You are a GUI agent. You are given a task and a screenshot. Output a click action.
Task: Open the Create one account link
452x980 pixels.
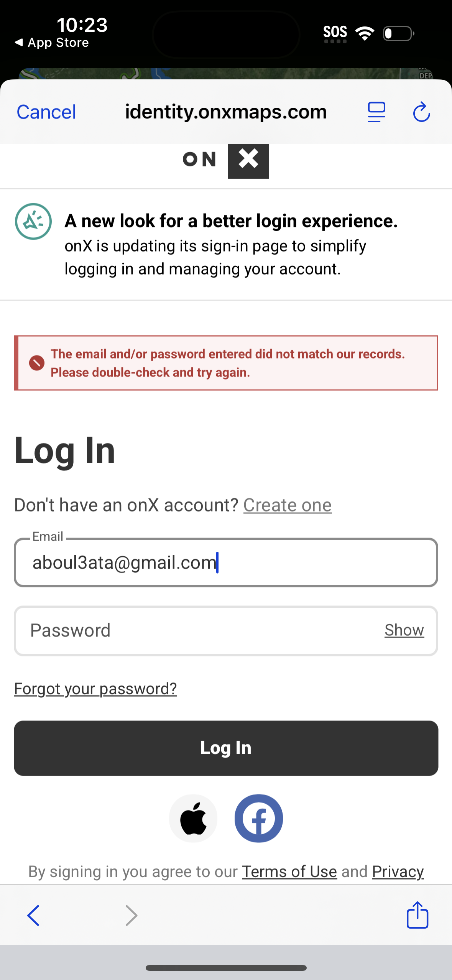288,505
